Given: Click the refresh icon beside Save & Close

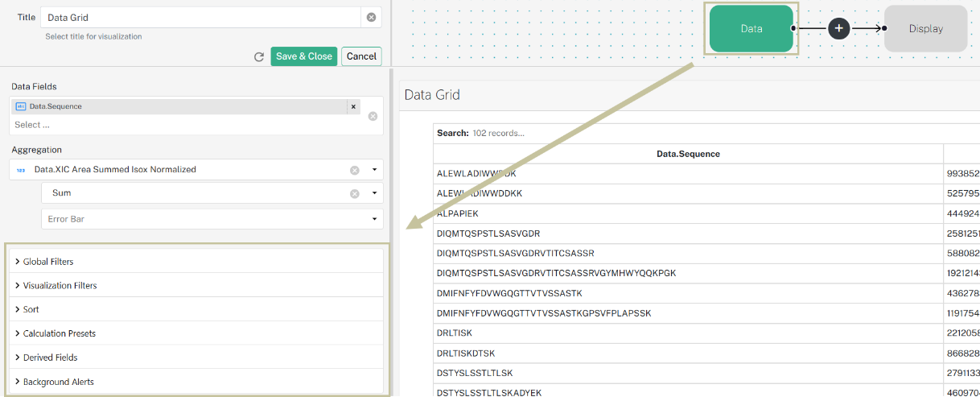Looking at the screenshot, I should (259, 57).
